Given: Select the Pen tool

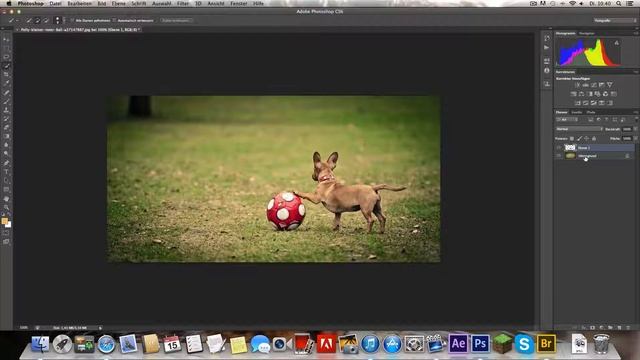Looking at the screenshot, I should click(x=7, y=163).
